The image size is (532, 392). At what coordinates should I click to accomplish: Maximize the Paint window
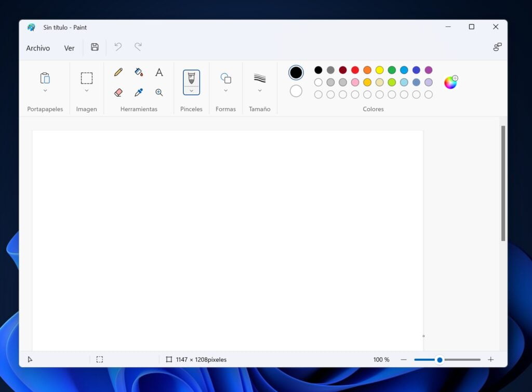click(472, 27)
